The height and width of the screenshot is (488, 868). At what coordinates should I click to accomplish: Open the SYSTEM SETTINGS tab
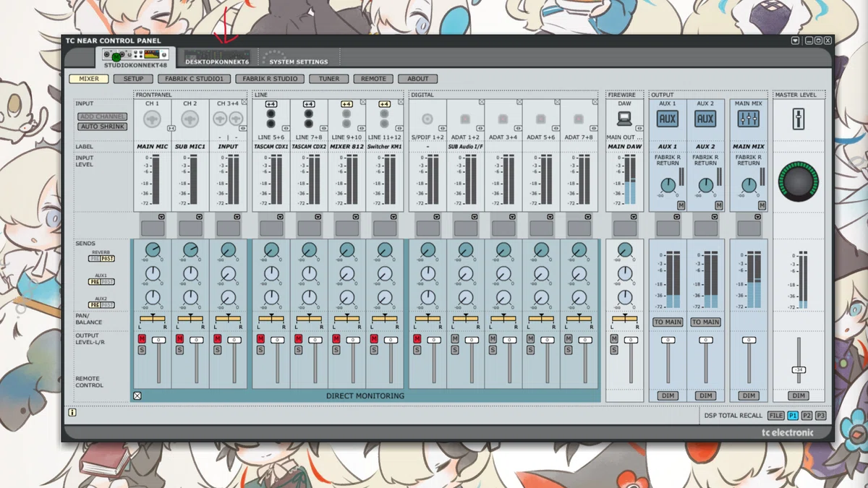click(x=297, y=58)
